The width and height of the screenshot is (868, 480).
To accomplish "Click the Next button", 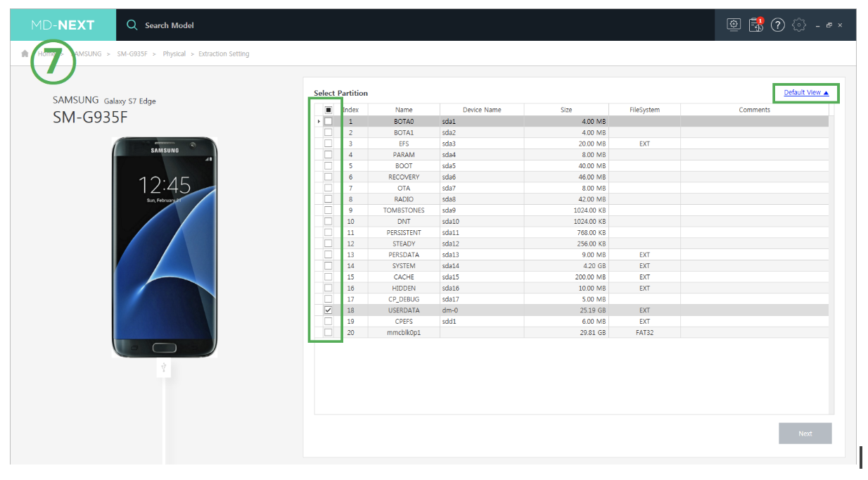I will 805,434.
